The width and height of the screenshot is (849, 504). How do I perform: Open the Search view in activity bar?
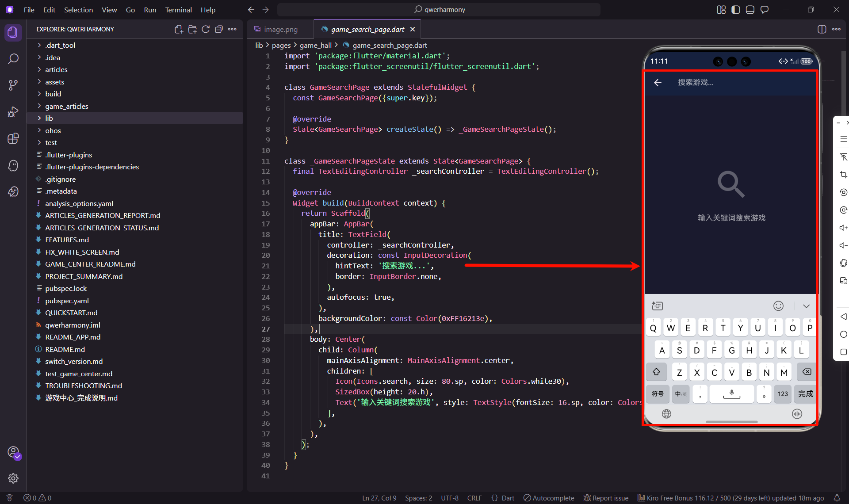coord(13,59)
